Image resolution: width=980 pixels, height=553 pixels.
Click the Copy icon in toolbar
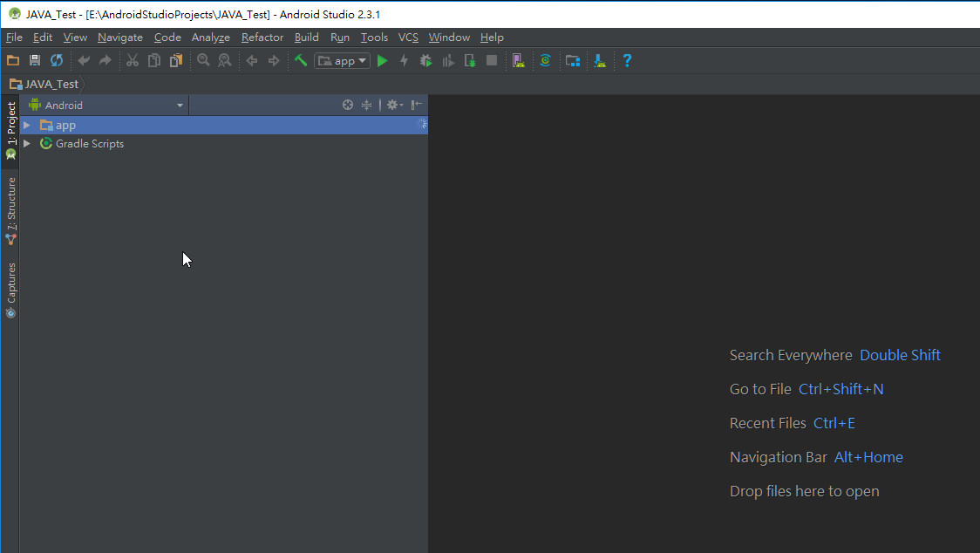coord(153,61)
